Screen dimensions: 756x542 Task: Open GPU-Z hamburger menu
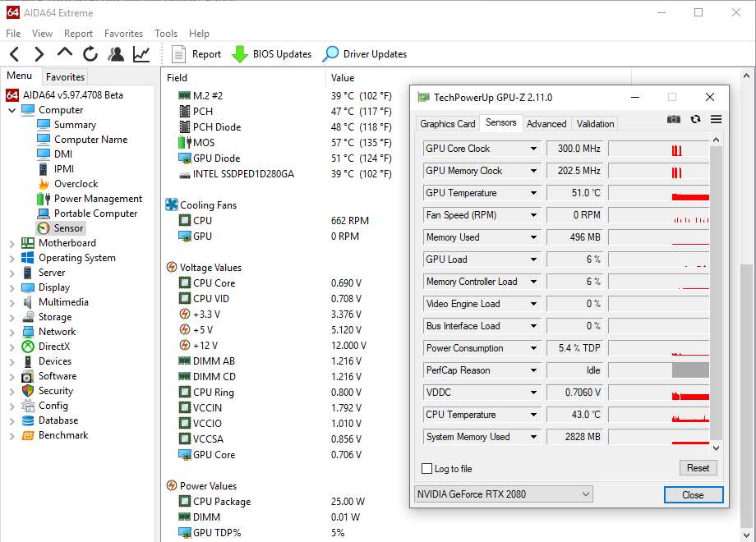coord(716,119)
